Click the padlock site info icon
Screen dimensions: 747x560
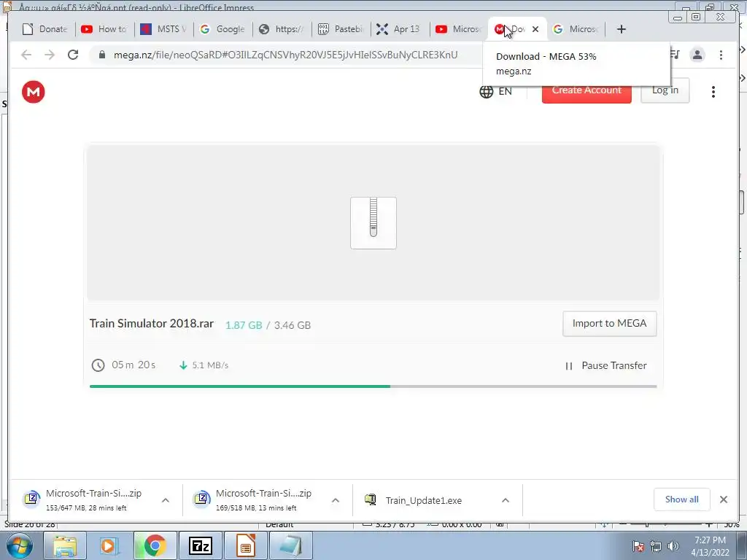(102, 55)
